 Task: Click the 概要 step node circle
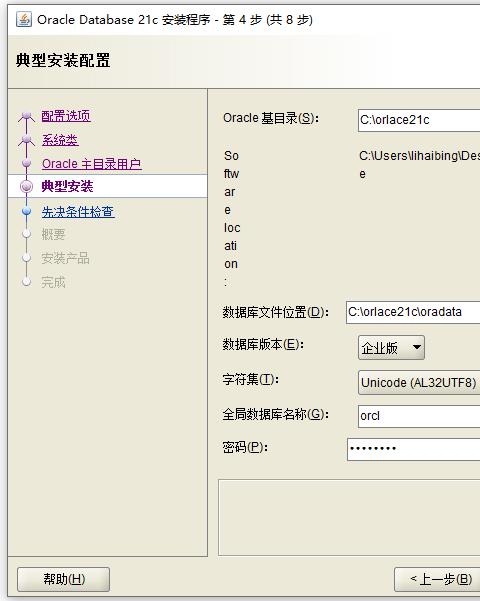(26, 234)
